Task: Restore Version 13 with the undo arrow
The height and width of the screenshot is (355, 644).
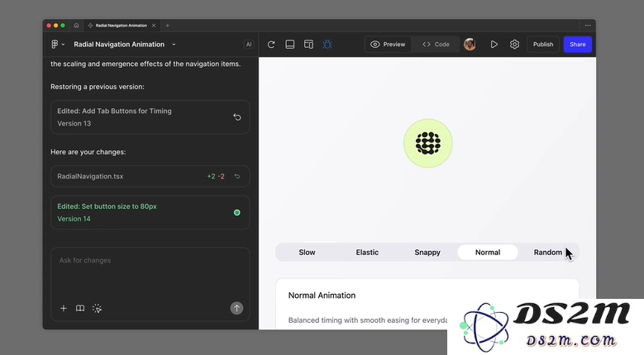Action: 237,117
